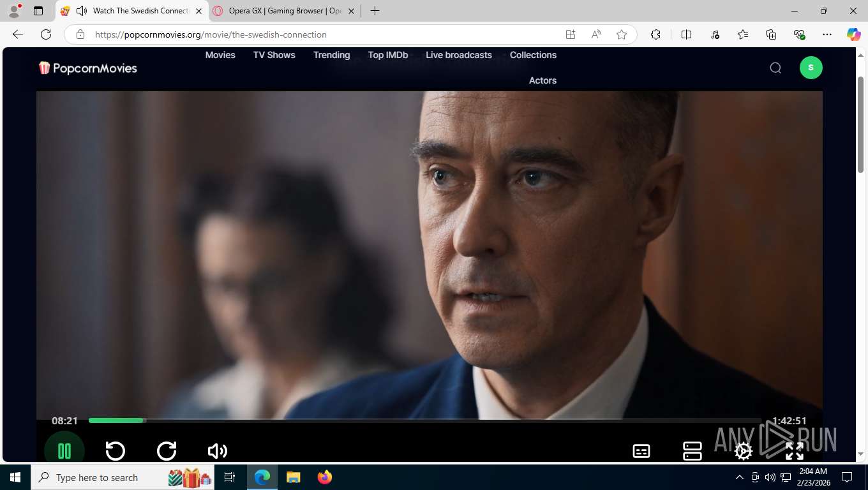Open the app available icon in address bar
The image size is (868, 490).
pyautogui.click(x=571, y=34)
